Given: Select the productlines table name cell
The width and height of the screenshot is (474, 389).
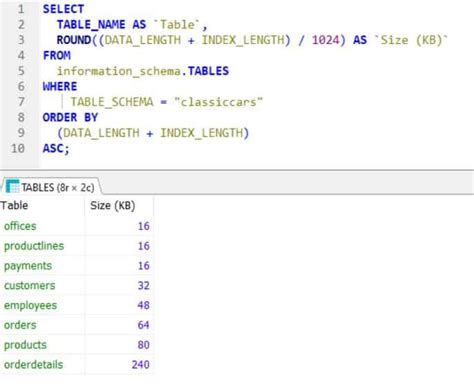Looking at the screenshot, I should [42, 246].
